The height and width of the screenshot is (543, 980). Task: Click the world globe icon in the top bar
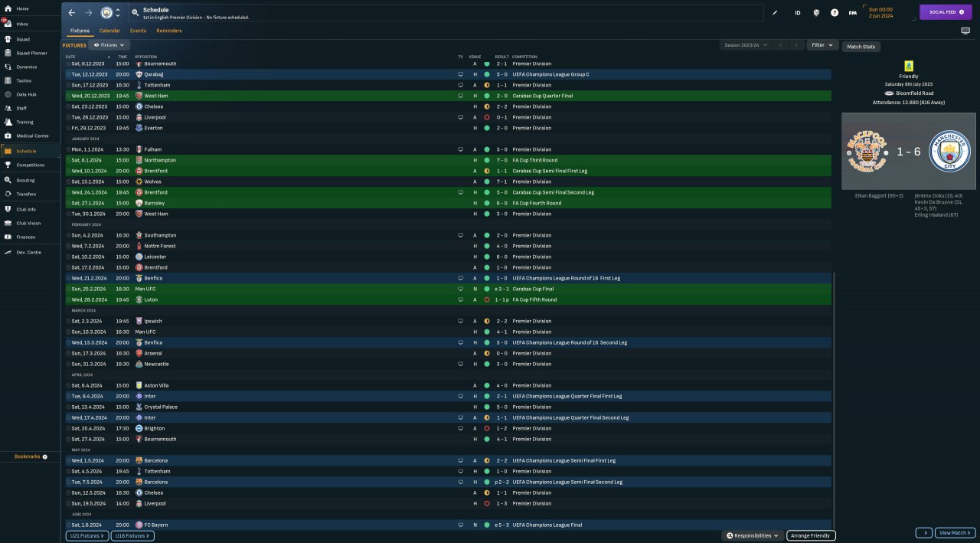coord(816,13)
